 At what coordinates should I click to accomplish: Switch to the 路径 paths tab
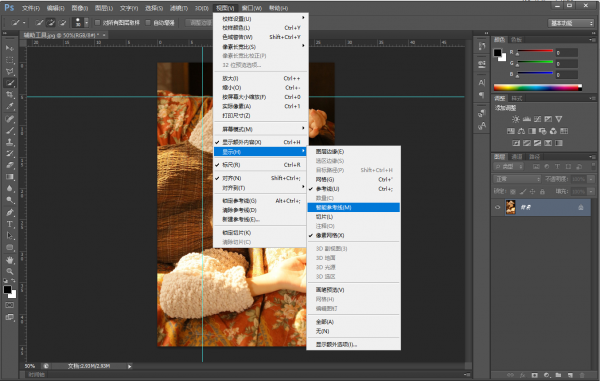(535, 156)
